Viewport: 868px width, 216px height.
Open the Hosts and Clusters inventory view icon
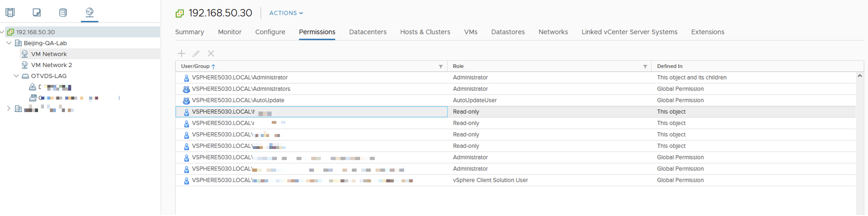10,13
